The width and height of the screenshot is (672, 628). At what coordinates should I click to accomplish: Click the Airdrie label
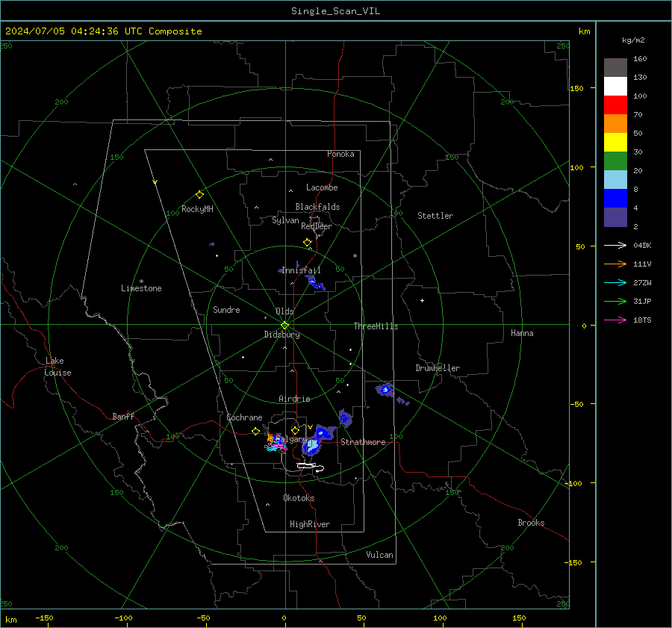[x=294, y=399]
